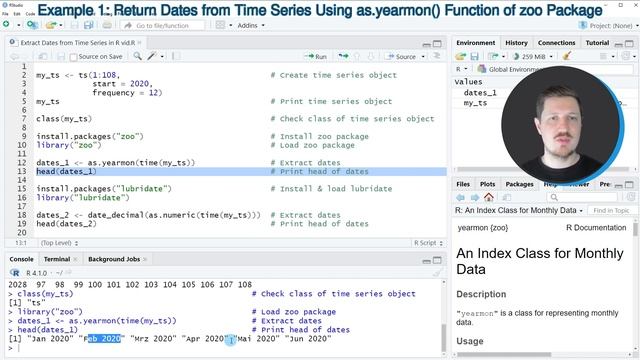Switch to the Terminal tab

[57, 259]
